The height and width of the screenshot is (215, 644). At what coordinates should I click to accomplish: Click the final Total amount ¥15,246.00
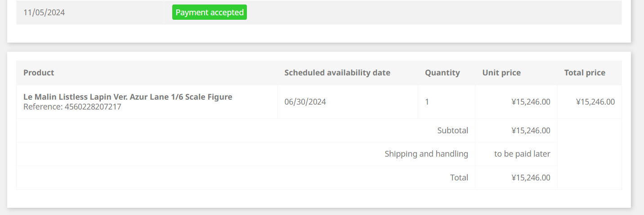pyautogui.click(x=531, y=178)
